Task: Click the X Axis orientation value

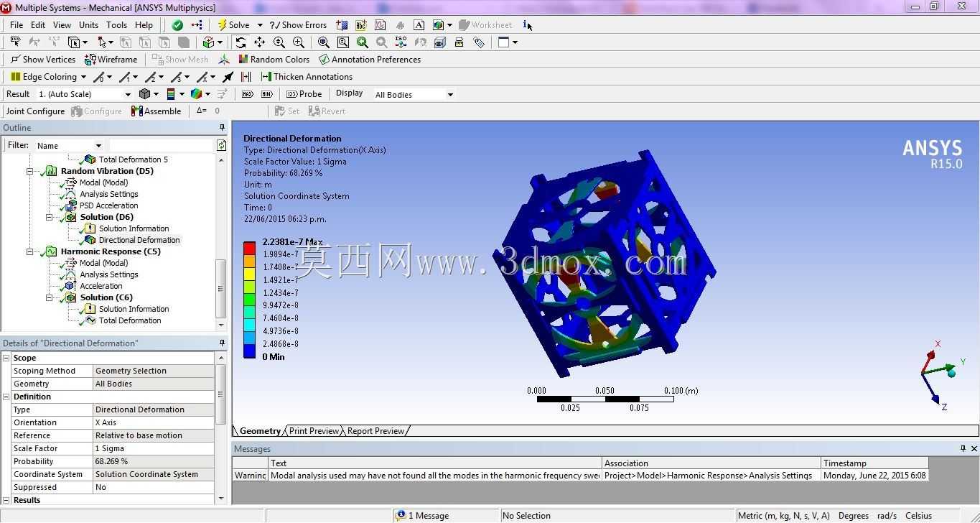Action: (x=154, y=422)
